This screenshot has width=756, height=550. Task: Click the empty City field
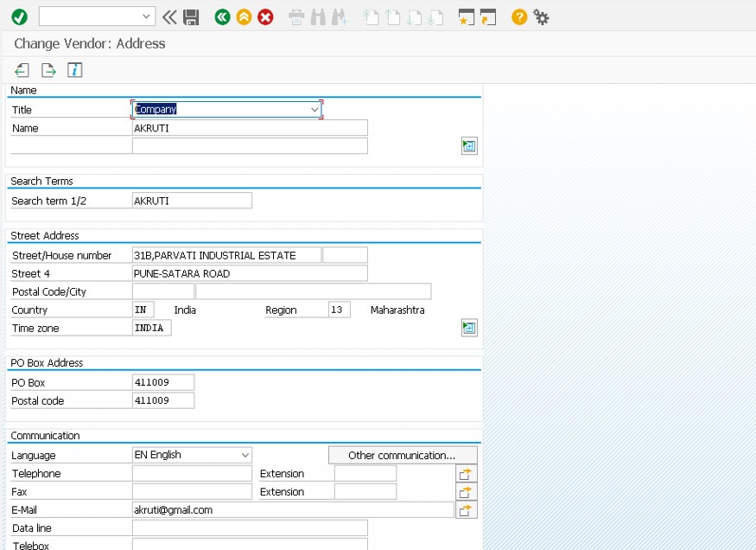pyautogui.click(x=314, y=291)
